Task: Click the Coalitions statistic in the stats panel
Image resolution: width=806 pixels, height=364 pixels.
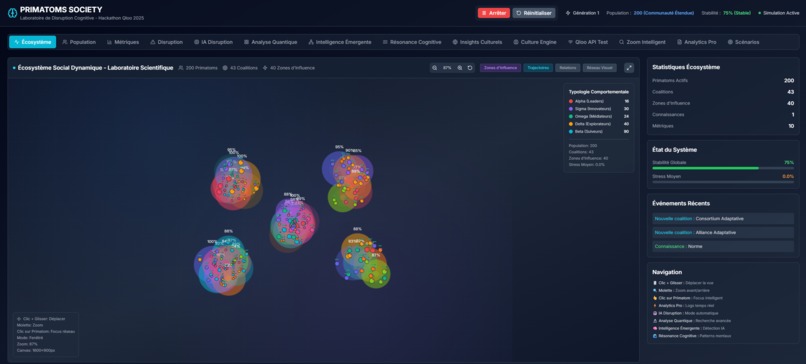Action: point(723,92)
